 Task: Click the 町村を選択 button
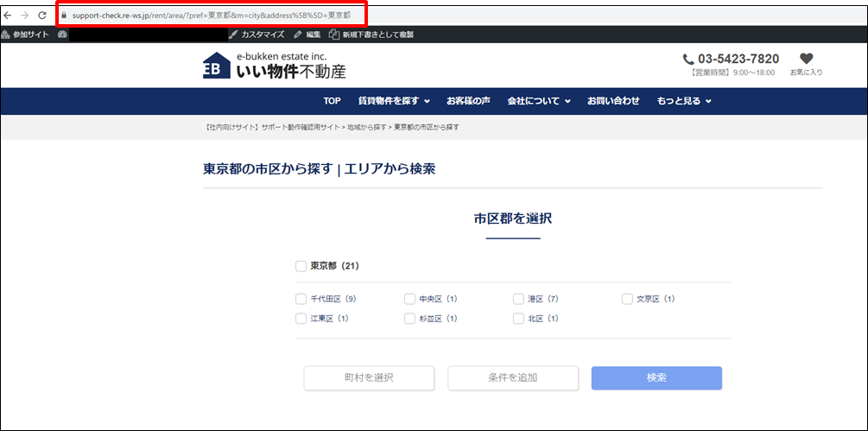tap(369, 378)
